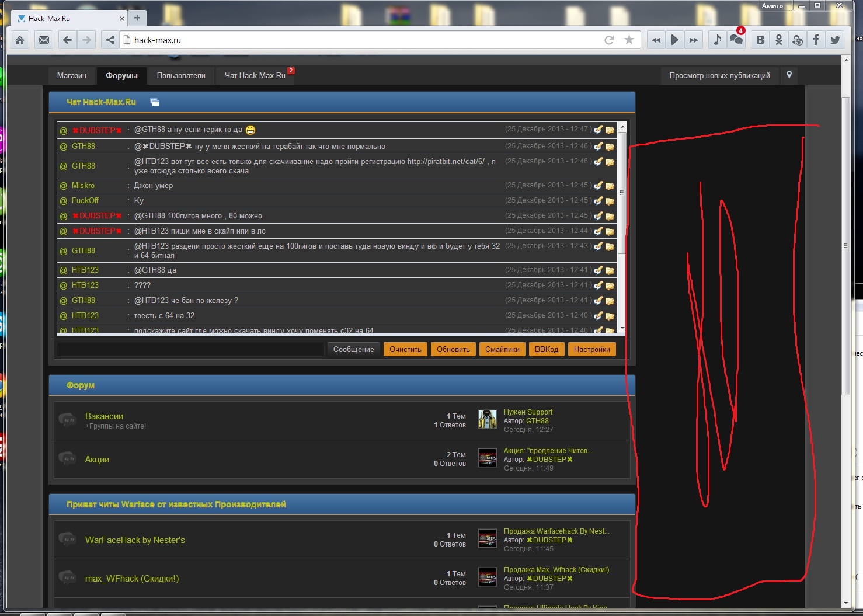863x616 pixels.
Task: Open Магазин navigation tab
Action: coord(72,75)
